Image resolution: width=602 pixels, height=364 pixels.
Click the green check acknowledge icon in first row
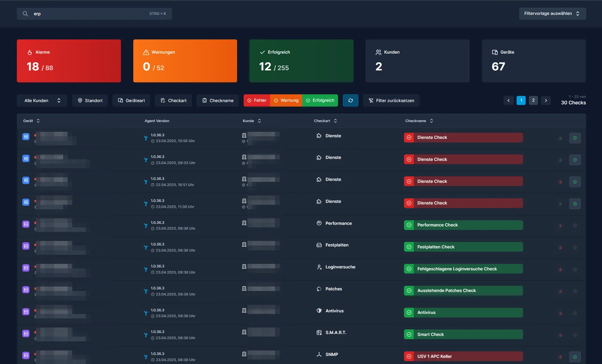click(575, 138)
